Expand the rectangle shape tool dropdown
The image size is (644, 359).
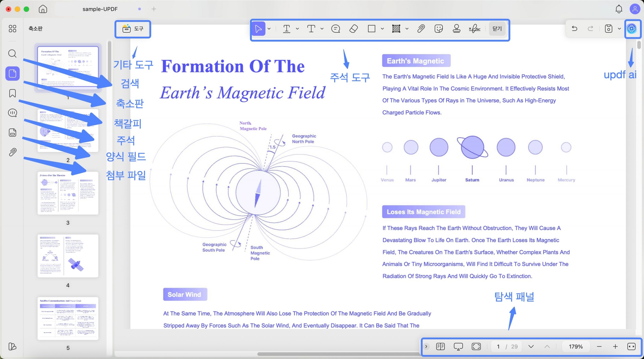[x=382, y=29]
